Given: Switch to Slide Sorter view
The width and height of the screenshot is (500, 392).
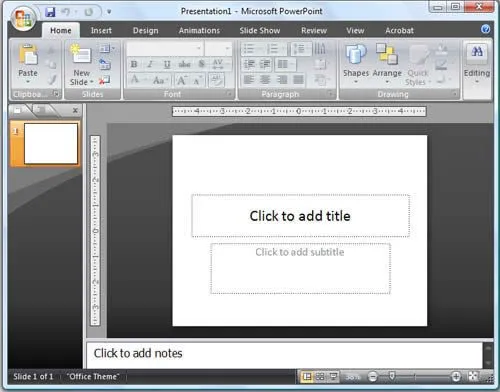Looking at the screenshot, I should click(x=320, y=377).
